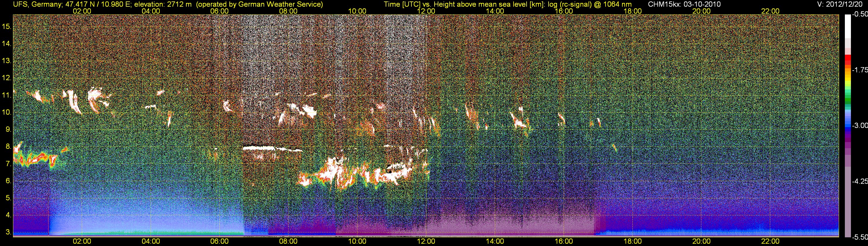Click "(operated by German Weather Service)" text
This screenshot has height=246, width=868.
click(x=259, y=4)
